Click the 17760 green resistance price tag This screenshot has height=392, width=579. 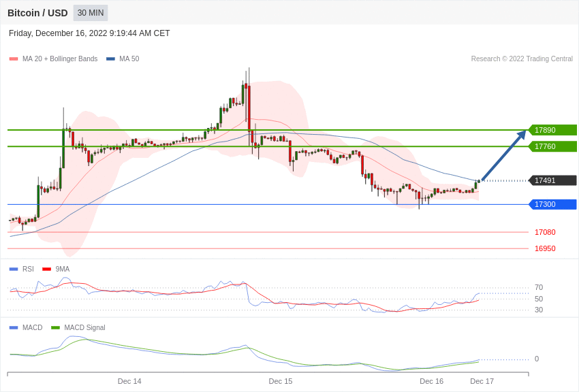[x=552, y=146]
